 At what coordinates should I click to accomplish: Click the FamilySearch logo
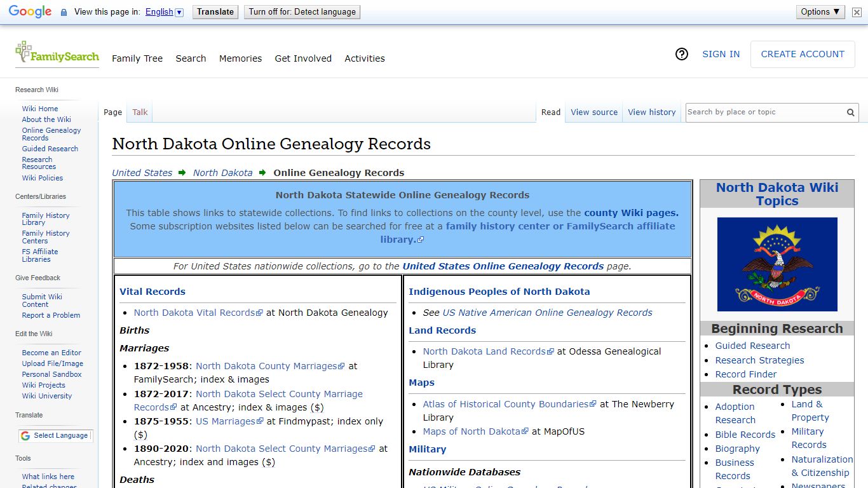[57, 53]
